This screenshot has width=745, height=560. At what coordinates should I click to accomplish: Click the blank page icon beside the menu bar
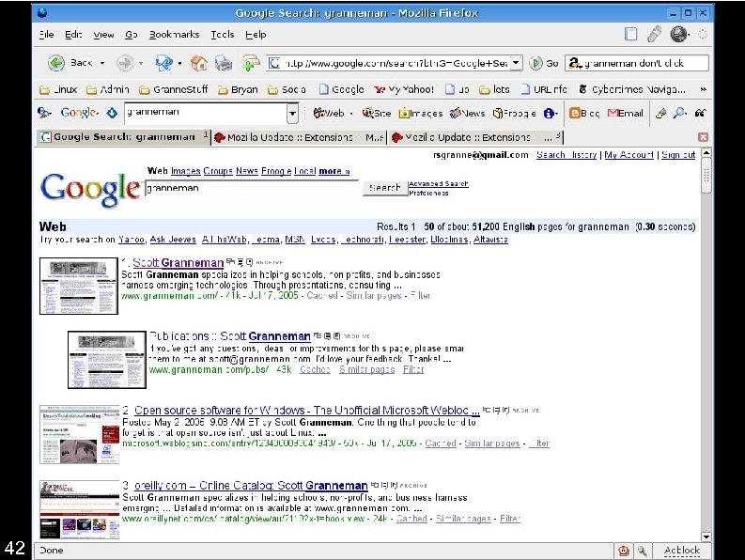coord(631,34)
